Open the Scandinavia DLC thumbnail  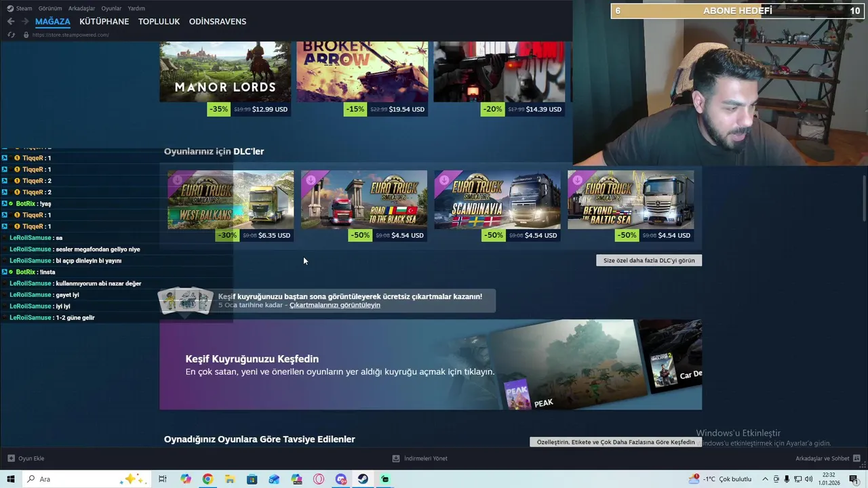tap(497, 200)
